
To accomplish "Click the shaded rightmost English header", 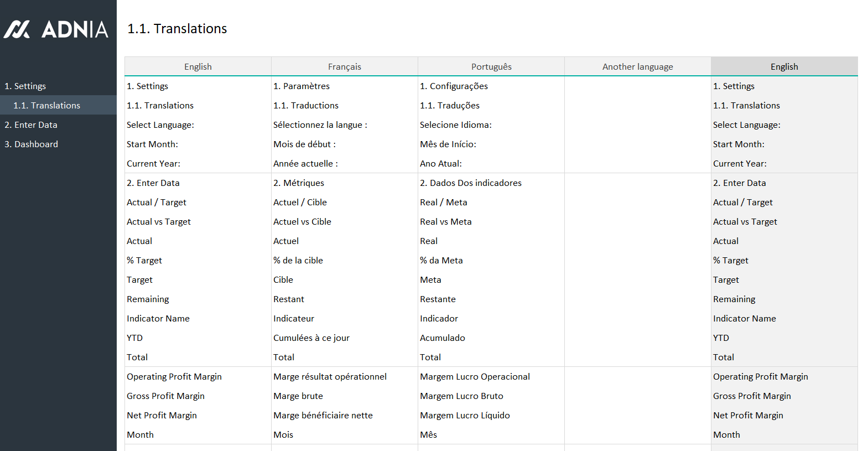I will [784, 67].
